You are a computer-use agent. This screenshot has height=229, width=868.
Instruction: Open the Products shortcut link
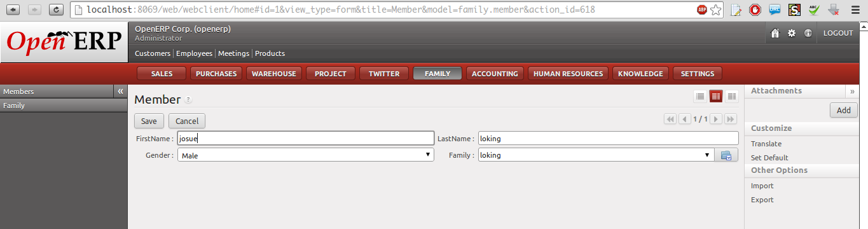coord(270,53)
